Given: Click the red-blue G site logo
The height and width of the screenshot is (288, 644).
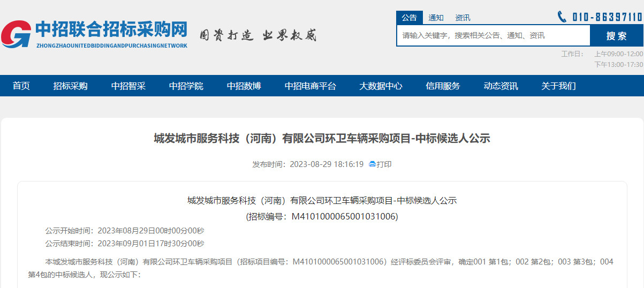Looking at the screenshot, I should 16,34.
